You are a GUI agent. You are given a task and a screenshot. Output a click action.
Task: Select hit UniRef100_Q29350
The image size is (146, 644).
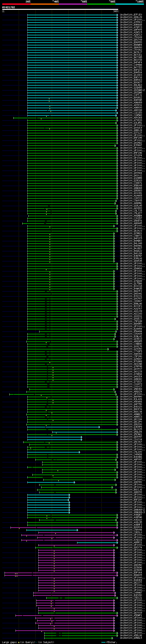click(x=131, y=349)
